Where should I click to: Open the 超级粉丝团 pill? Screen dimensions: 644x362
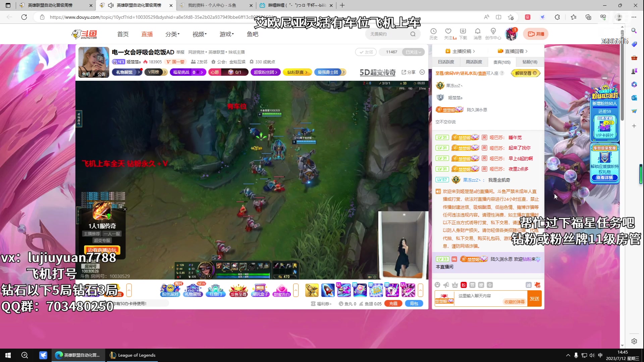pos(265,72)
